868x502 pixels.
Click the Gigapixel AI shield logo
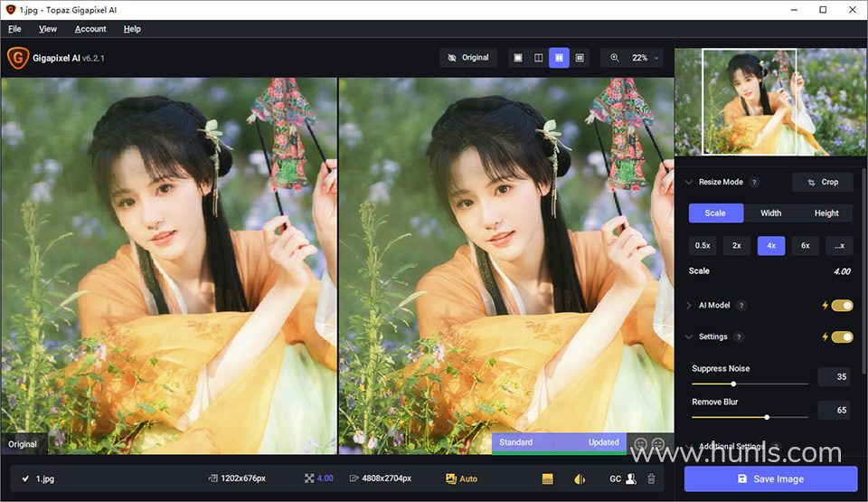tap(18, 58)
